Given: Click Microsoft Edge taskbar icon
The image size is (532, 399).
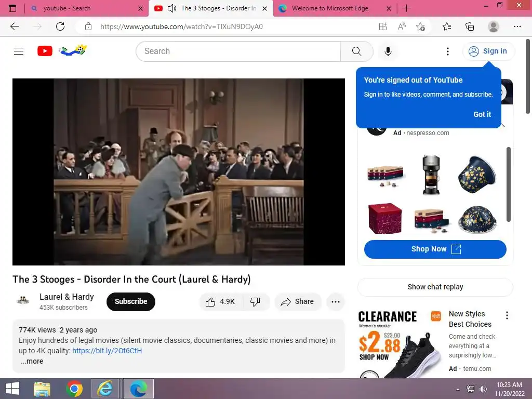Looking at the screenshot, I should [138, 389].
